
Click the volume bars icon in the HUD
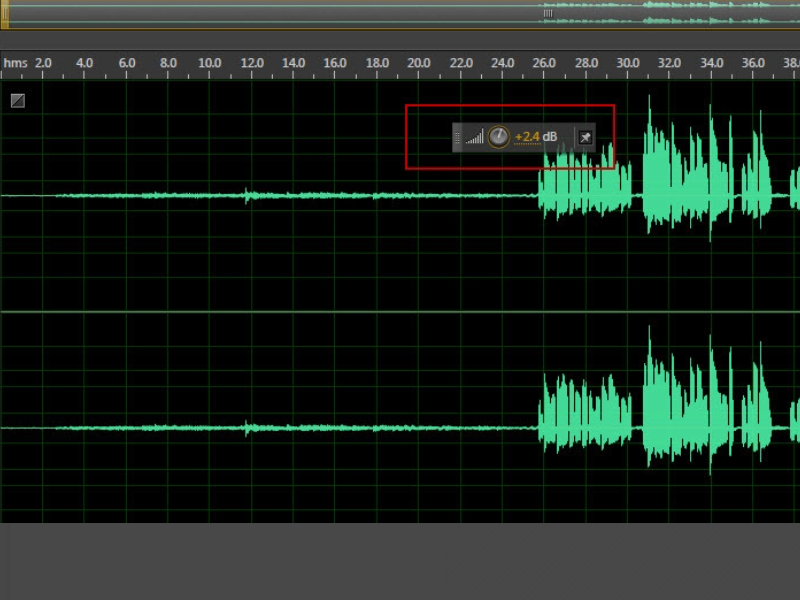click(x=474, y=137)
